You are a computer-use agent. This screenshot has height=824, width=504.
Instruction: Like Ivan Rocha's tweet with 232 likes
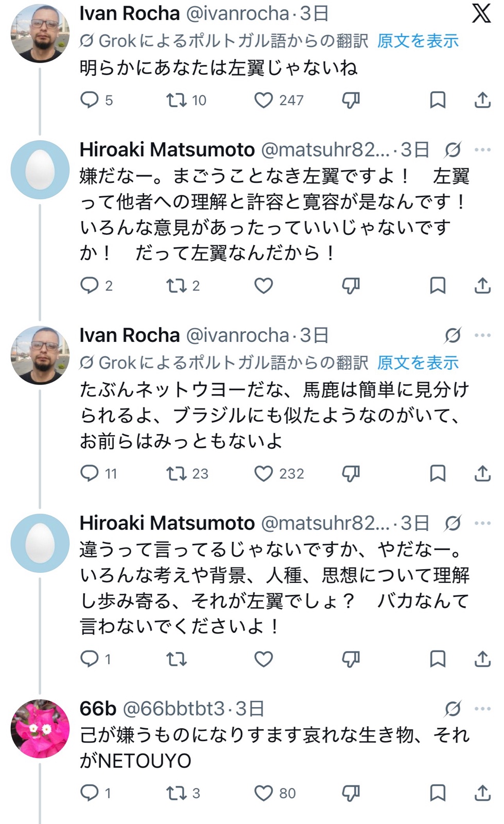click(264, 473)
